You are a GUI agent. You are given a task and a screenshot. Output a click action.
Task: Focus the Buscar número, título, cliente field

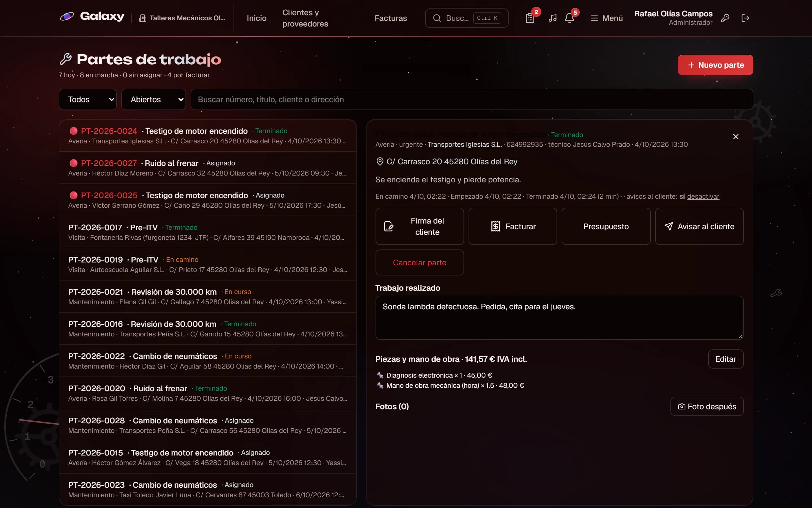(x=472, y=99)
